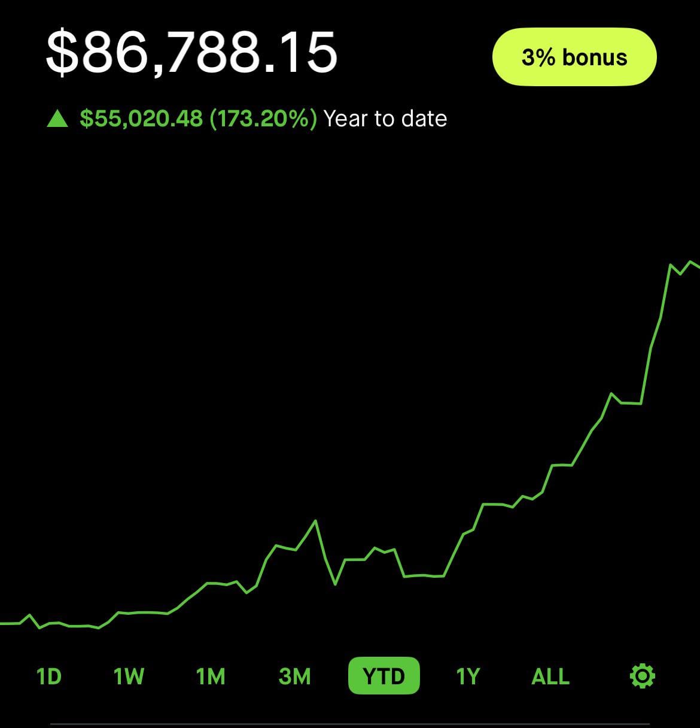This screenshot has height=728, width=700.
Task: Click the $55,020.48 gain amount
Action: 141,119
